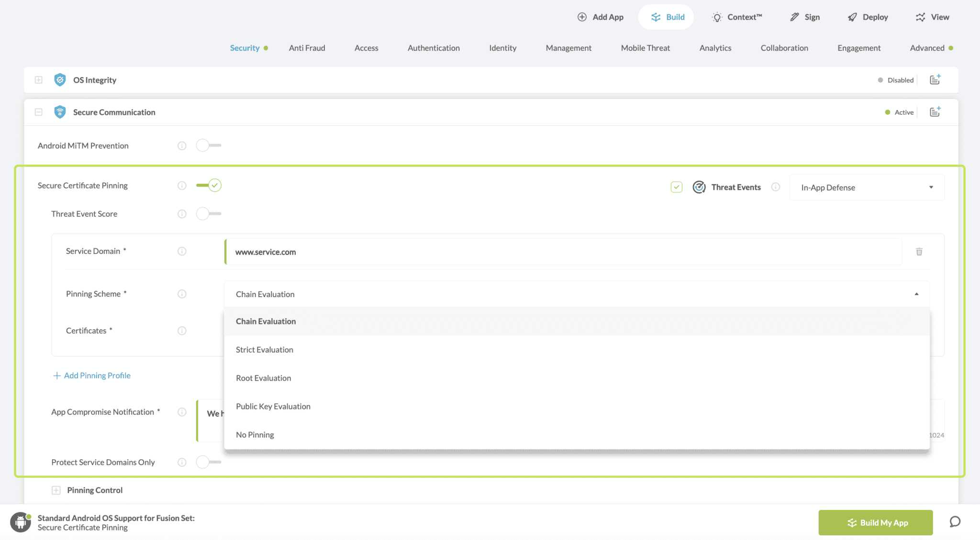980x540 pixels.
Task: Turn off Secure Certificate Pinning switch
Action: [209, 186]
